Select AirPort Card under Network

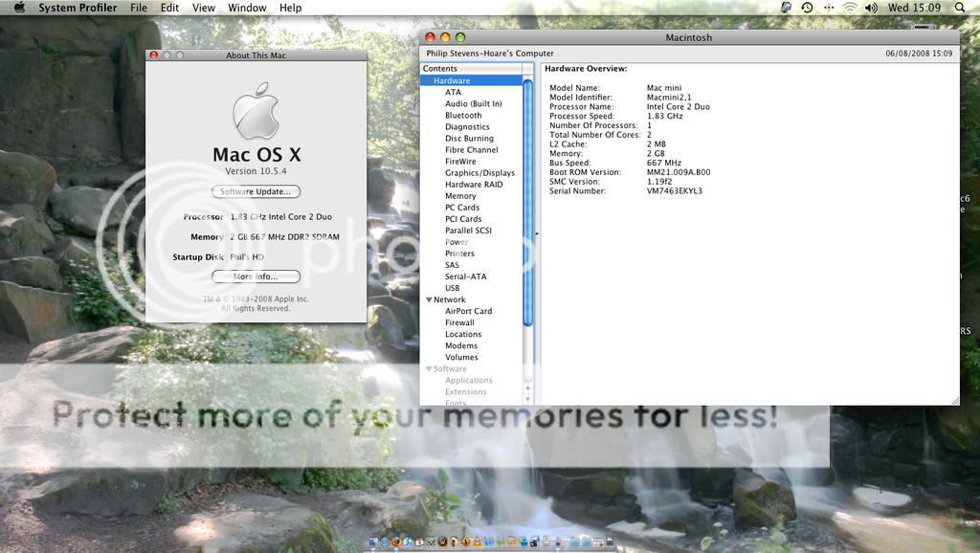tap(468, 311)
